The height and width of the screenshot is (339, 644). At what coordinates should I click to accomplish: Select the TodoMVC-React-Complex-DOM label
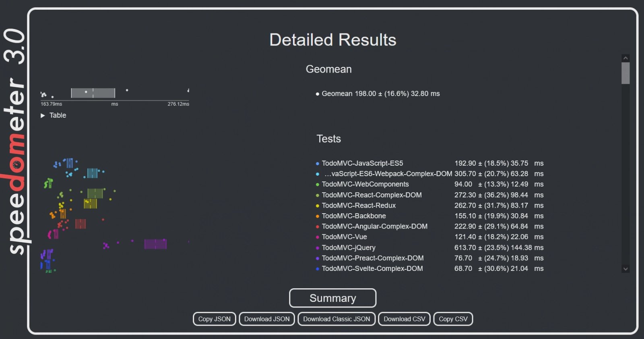372,195
